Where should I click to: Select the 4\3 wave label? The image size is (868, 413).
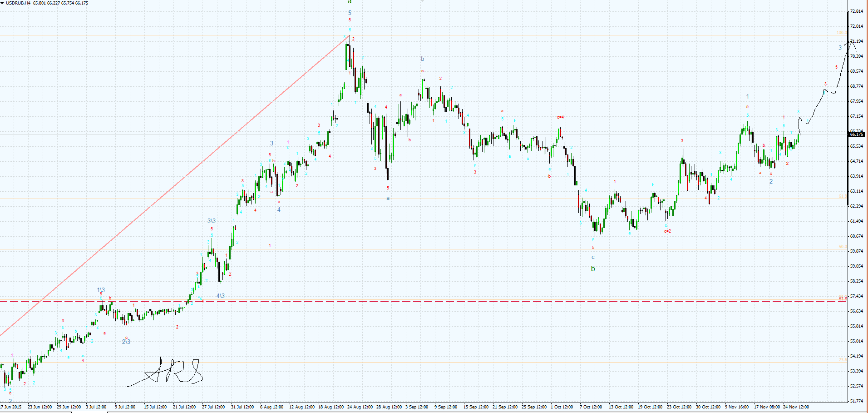point(221,296)
